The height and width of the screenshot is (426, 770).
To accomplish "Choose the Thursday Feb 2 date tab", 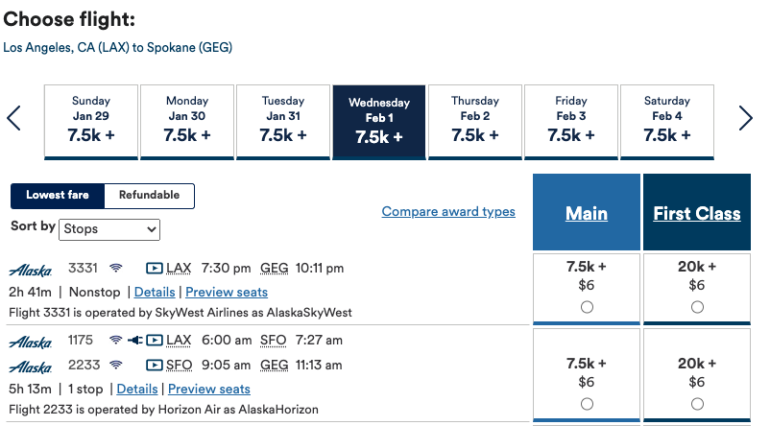I will point(475,122).
